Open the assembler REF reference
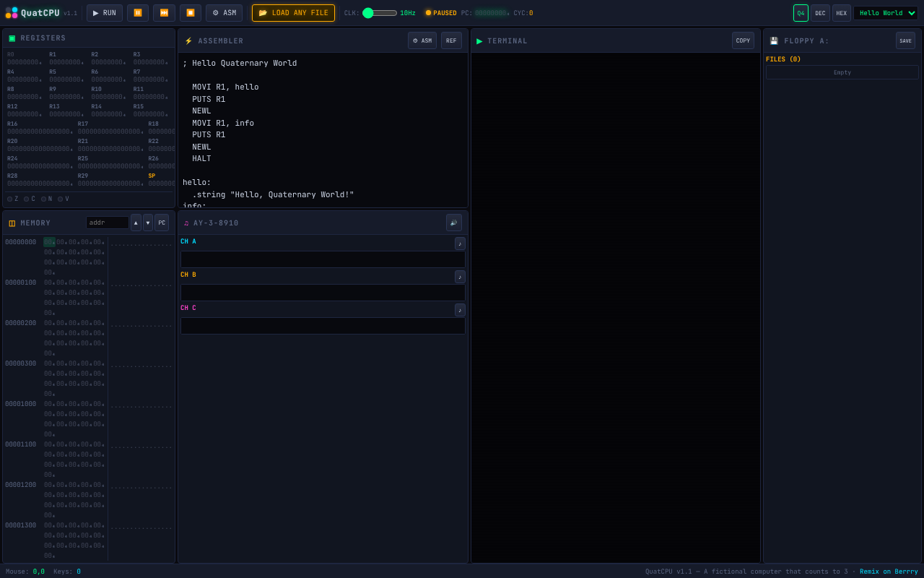The image size is (924, 578). click(x=451, y=40)
